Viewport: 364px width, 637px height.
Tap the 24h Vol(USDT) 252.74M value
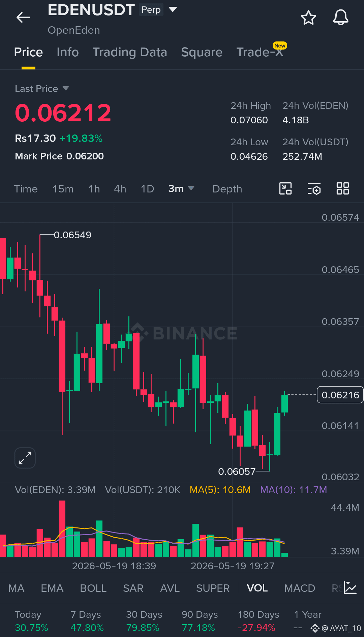click(x=302, y=156)
